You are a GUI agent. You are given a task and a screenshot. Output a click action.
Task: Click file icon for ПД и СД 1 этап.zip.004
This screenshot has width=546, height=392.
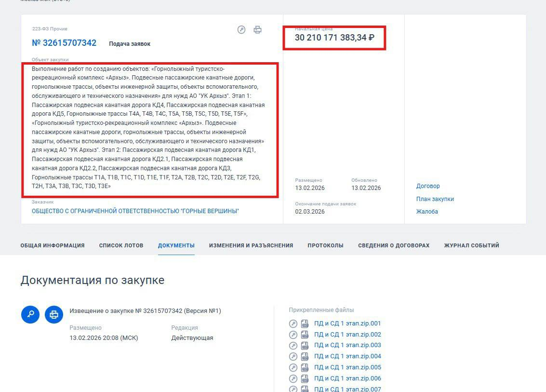click(x=305, y=356)
